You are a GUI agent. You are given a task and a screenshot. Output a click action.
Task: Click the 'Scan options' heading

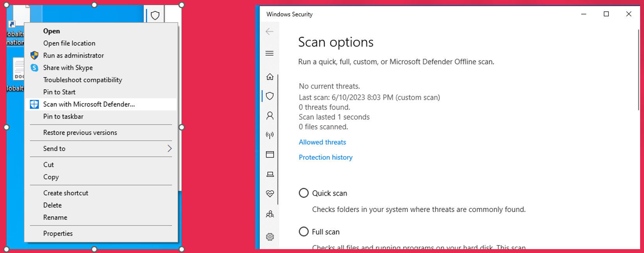tap(336, 42)
